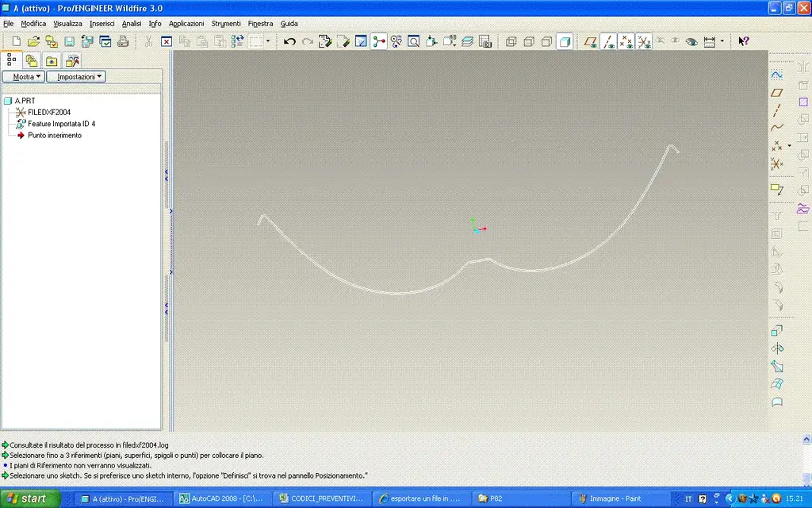
Task: Open dropdown arrow beside the dimension display icon
Action: click(x=722, y=41)
